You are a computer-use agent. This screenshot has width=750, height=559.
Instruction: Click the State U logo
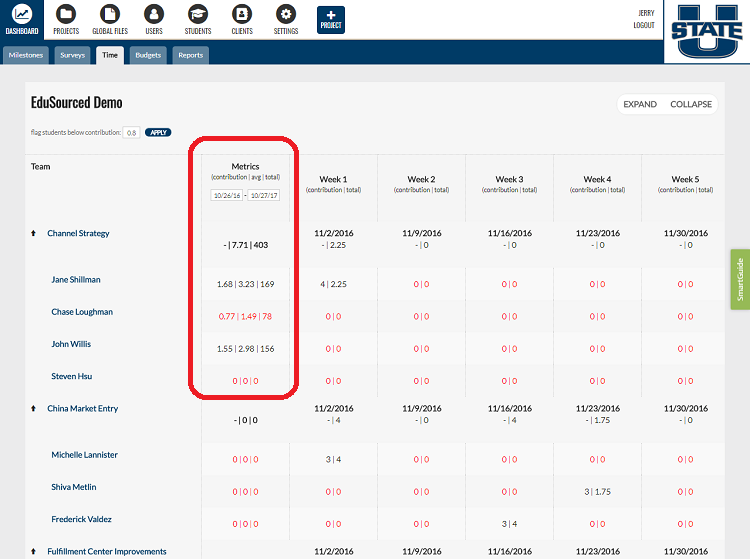point(706,31)
